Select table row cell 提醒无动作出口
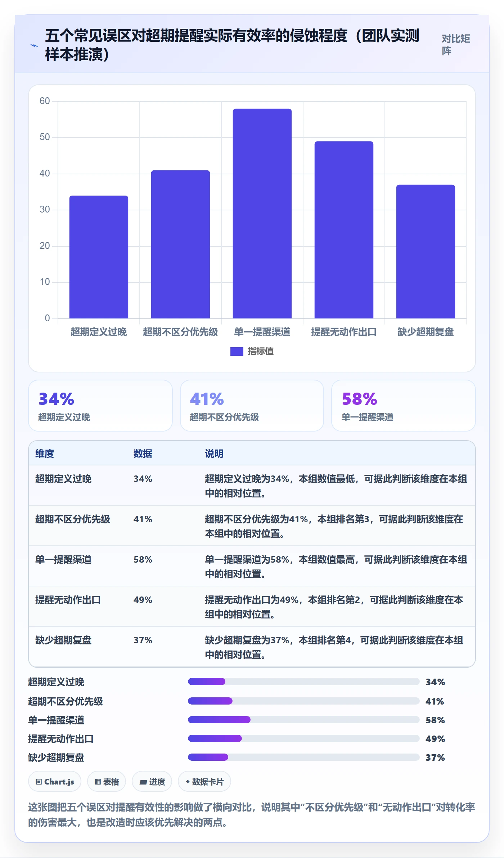 68,600
